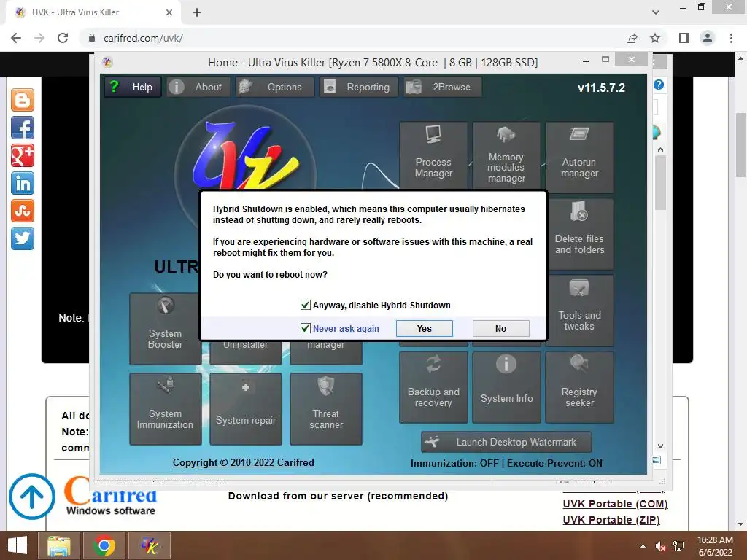Viewport: 747px width, 560px height.
Task: Open the System repair tile
Action: 245,409
